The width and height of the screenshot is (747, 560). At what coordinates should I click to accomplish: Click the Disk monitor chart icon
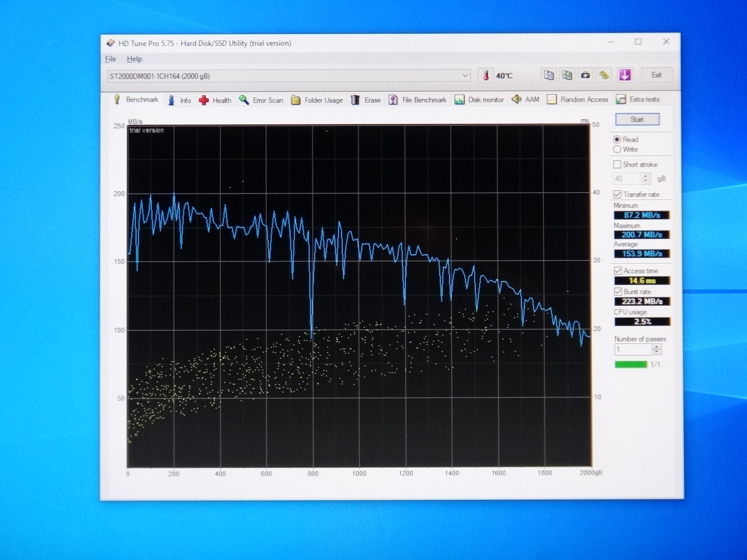click(459, 100)
